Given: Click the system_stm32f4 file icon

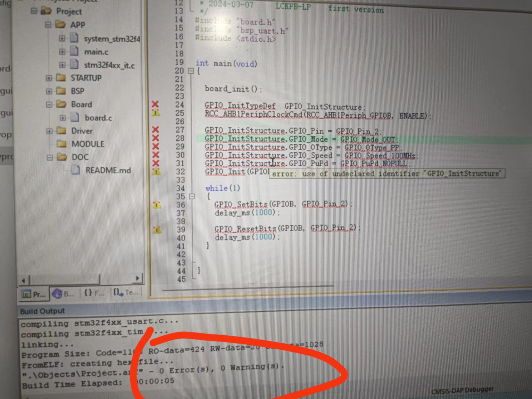Looking at the screenshot, I should point(74,38).
